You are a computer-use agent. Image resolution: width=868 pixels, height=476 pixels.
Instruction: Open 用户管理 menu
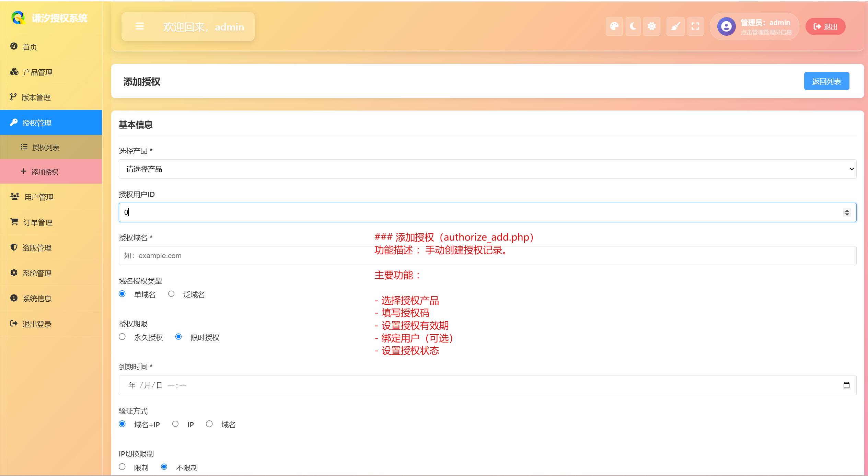tap(51, 197)
